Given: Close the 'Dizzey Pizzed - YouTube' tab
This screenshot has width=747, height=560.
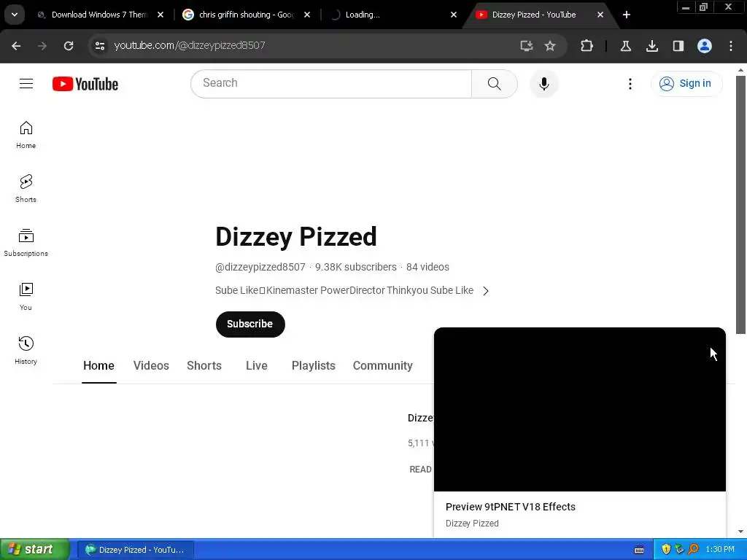Looking at the screenshot, I should coord(600,15).
